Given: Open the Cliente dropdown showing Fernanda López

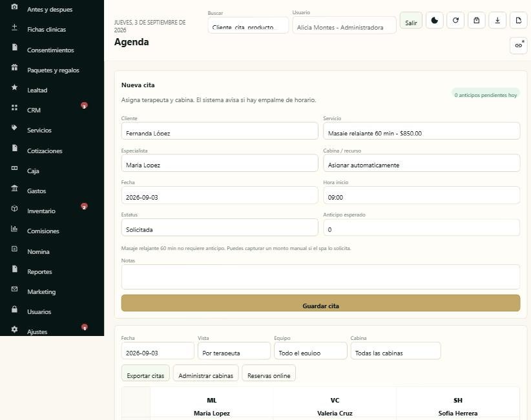Looking at the screenshot, I should [x=220, y=131].
